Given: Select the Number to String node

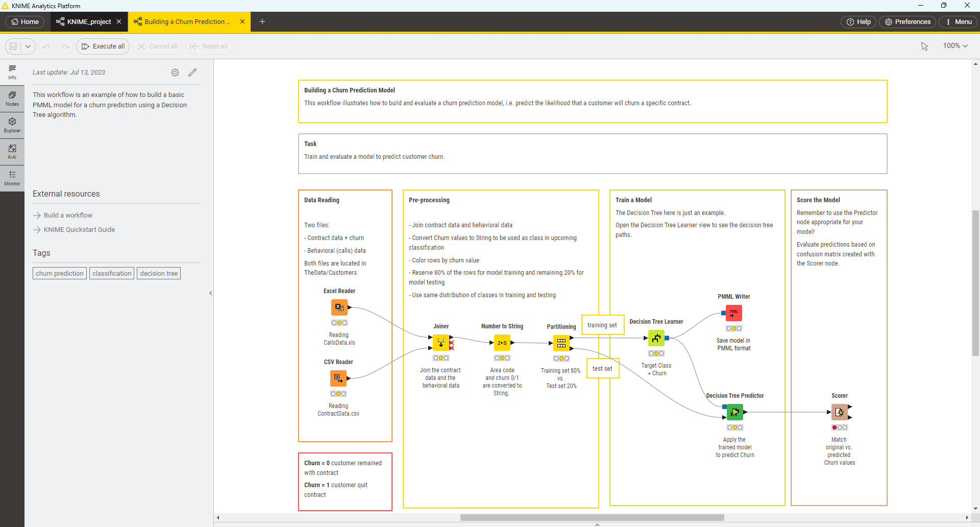Looking at the screenshot, I should click(x=502, y=343).
